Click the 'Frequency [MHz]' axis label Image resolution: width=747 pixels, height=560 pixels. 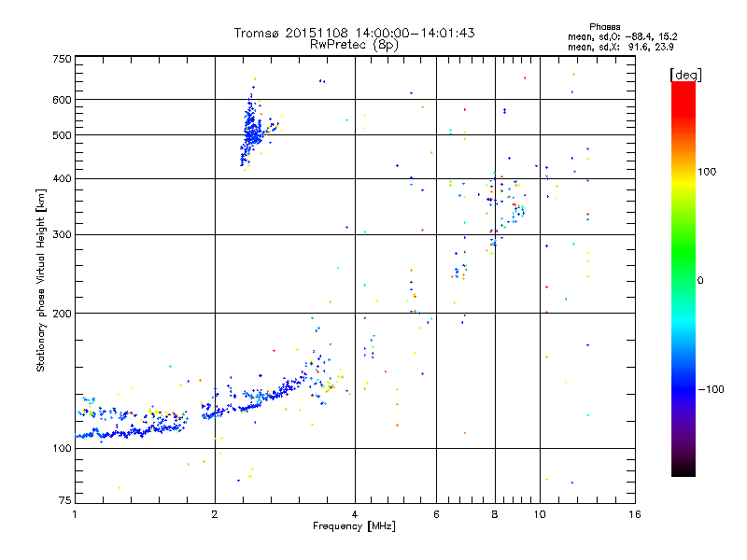pos(354,526)
